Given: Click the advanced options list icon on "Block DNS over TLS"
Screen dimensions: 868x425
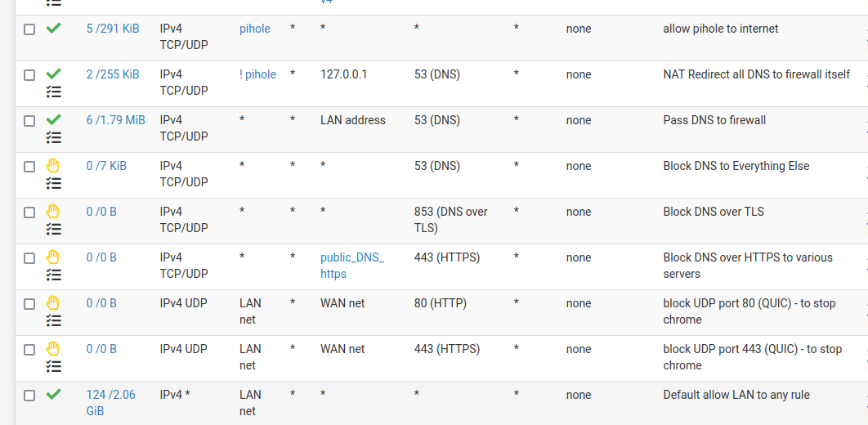Looking at the screenshot, I should [54, 229].
